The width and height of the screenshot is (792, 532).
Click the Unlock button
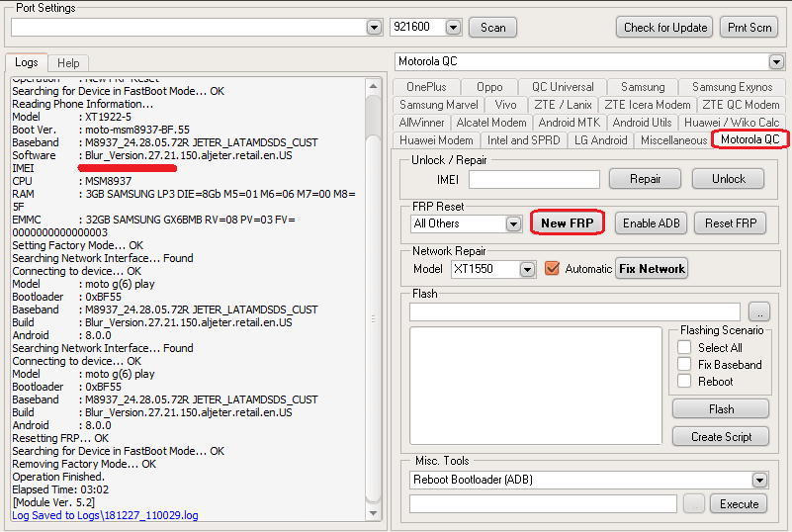[728, 179]
